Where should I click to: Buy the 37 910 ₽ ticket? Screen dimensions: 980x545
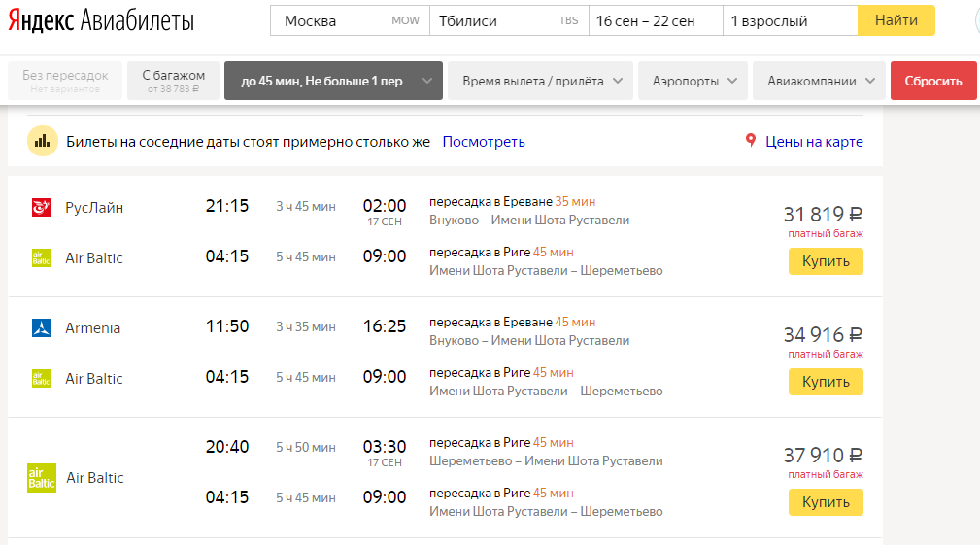click(826, 502)
